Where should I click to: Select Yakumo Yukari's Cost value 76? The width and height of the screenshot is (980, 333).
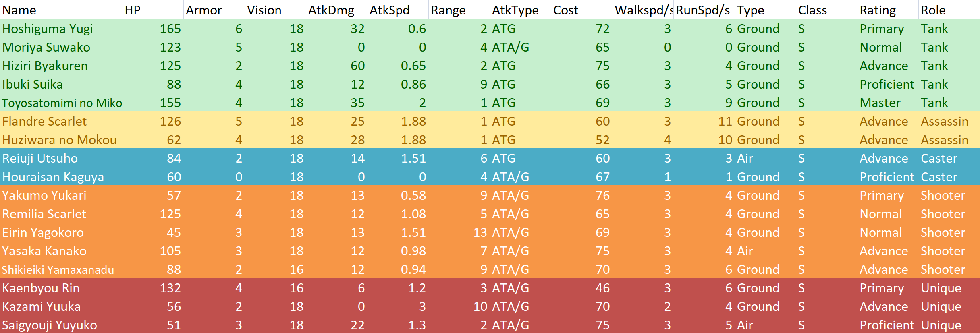click(x=602, y=195)
